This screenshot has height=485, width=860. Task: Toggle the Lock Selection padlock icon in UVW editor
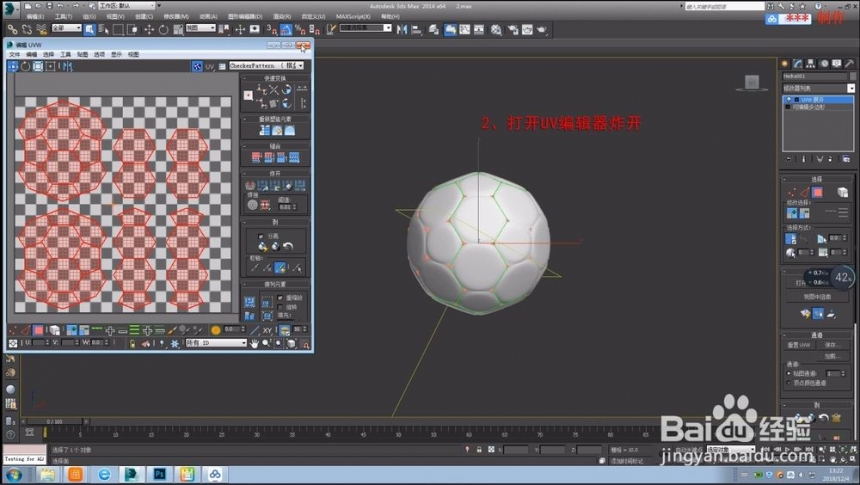click(x=132, y=343)
